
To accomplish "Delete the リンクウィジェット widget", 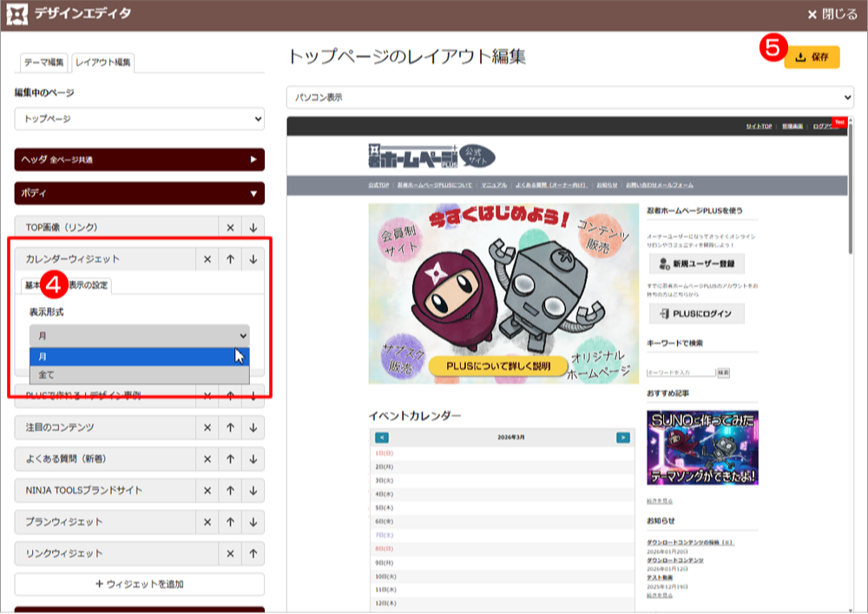I will (230, 553).
